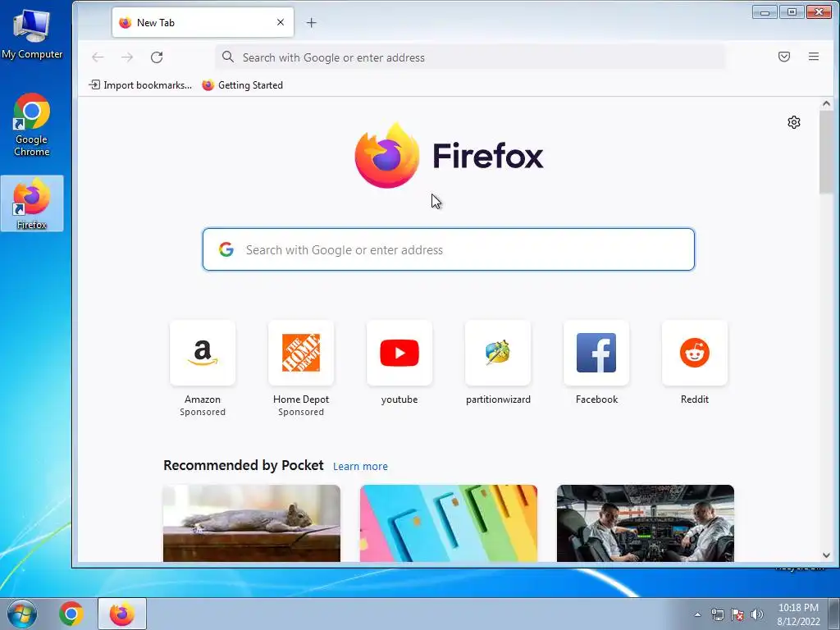
Task: Open the network tray icon
Action: click(x=717, y=614)
